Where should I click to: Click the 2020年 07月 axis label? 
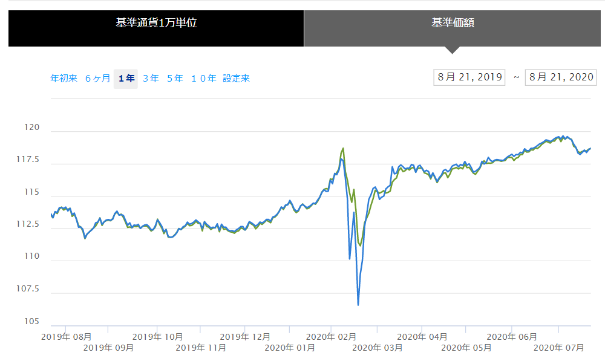click(558, 348)
